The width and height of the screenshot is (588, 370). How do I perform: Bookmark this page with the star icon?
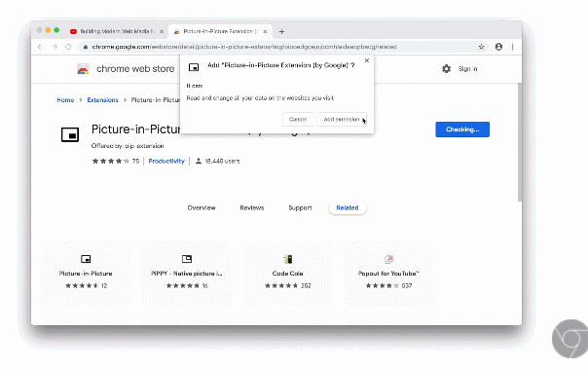point(482,47)
